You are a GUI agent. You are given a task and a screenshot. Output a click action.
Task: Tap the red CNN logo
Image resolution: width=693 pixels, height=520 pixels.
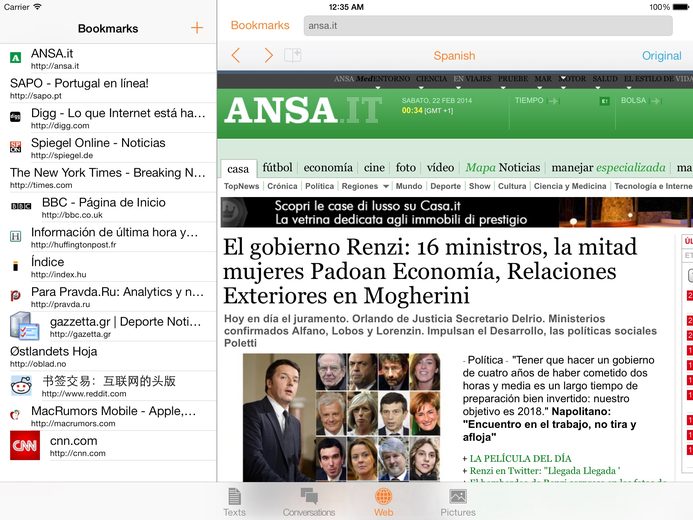pos(25,445)
